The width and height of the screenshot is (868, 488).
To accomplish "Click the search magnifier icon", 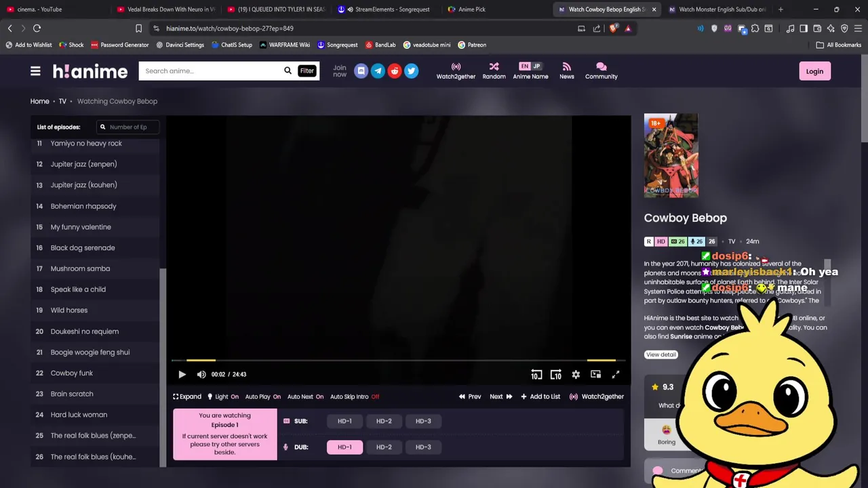I will coord(288,70).
